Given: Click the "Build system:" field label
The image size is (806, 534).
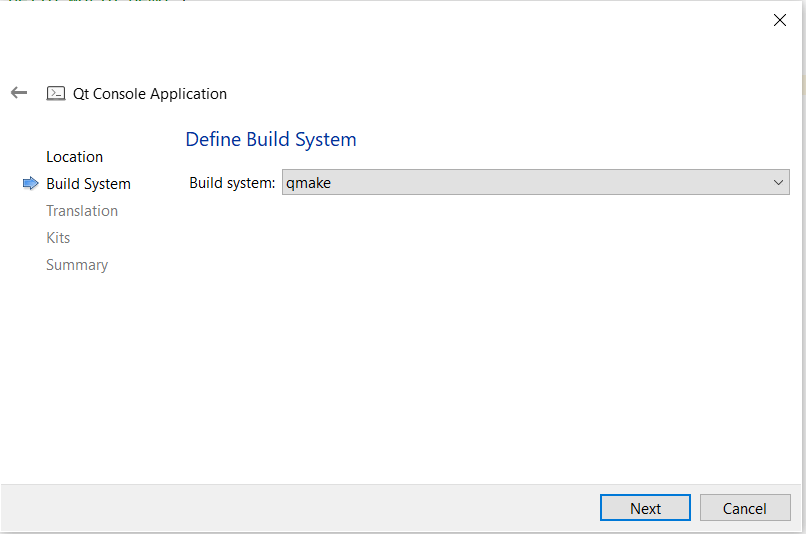Looking at the screenshot, I should 231,183.
